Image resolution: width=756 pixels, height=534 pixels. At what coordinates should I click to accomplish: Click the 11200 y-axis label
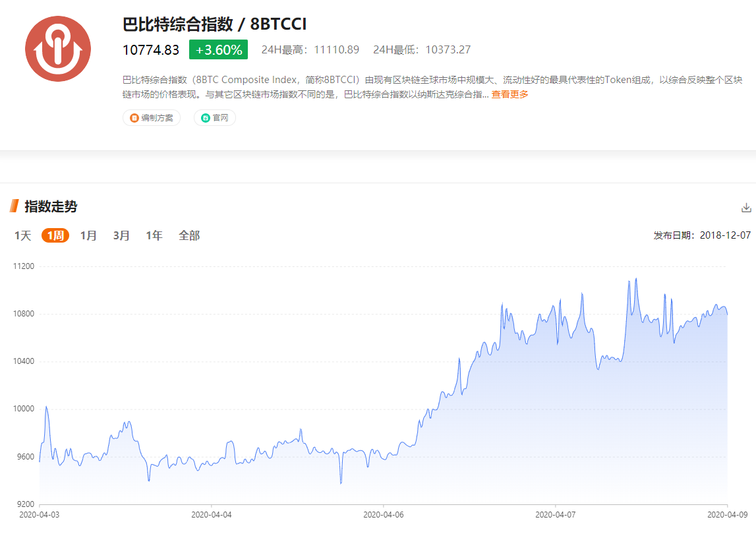tap(24, 266)
